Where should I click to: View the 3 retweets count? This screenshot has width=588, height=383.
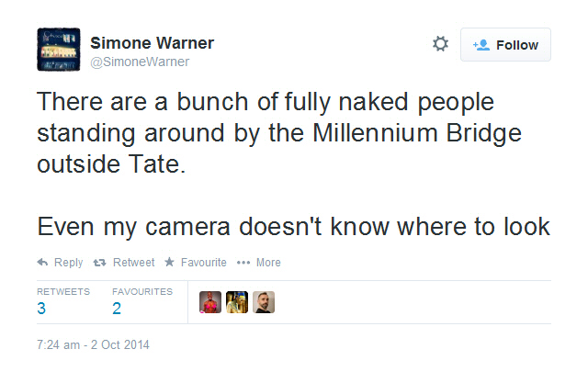coord(41,309)
